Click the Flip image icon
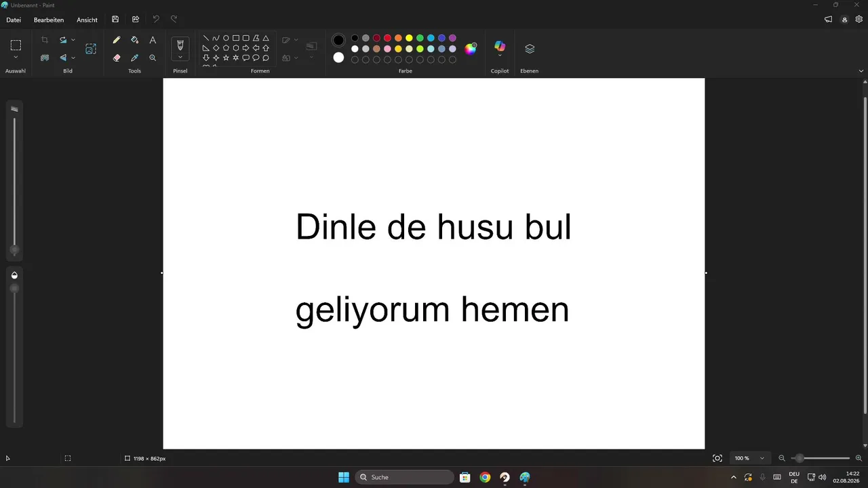 pos(63,58)
